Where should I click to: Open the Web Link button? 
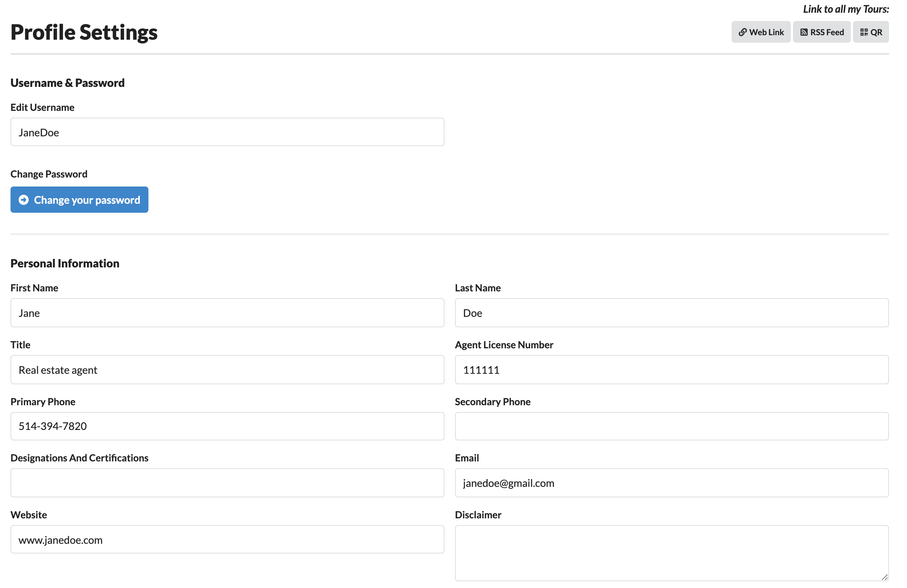761,32
